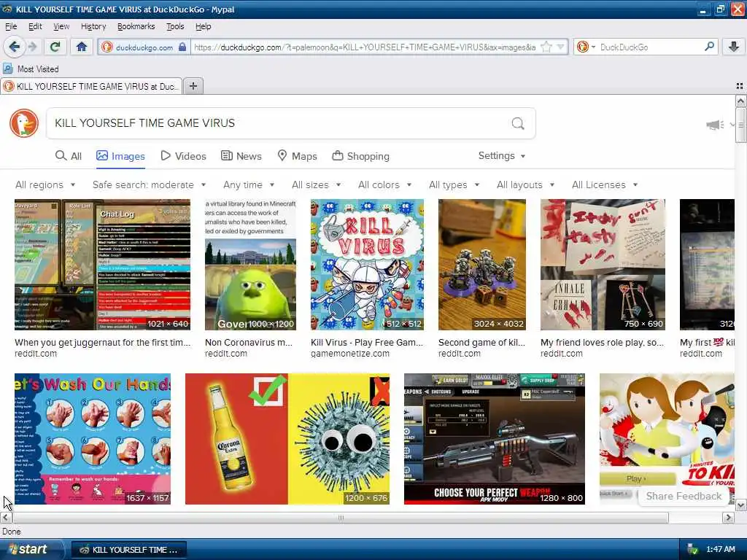The height and width of the screenshot is (560, 747).
Task: Open the 'Non Coronavirus m...' result link
Action: click(x=249, y=343)
